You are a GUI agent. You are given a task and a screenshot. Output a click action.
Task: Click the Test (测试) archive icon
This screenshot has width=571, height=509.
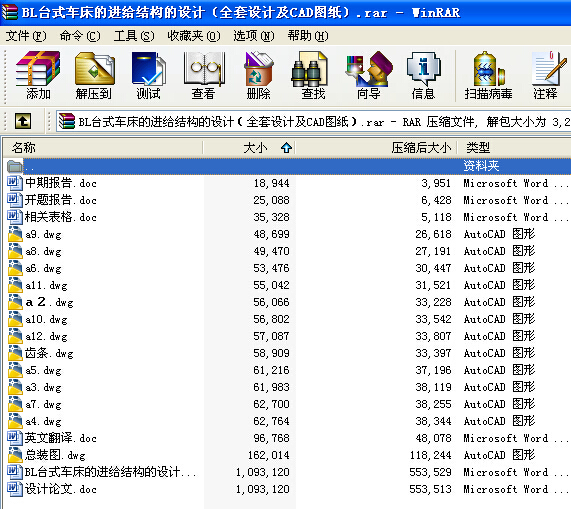(x=149, y=68)
